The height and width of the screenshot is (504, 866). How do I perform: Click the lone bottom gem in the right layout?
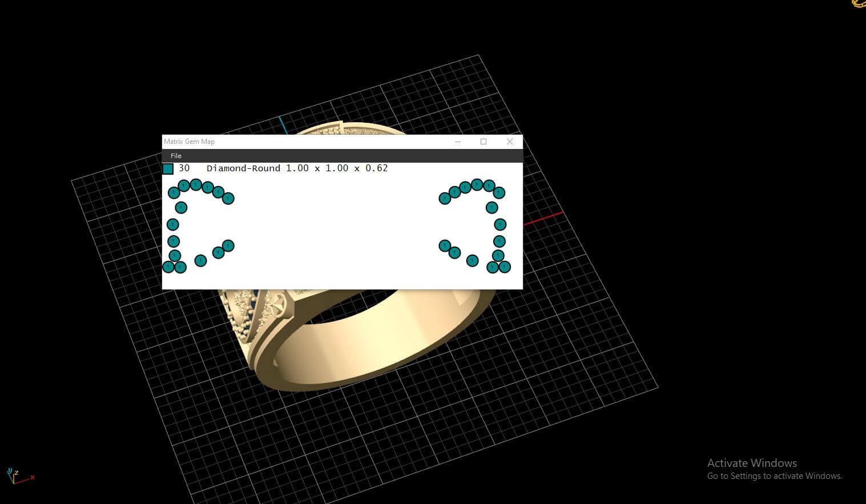coord(472,261)
